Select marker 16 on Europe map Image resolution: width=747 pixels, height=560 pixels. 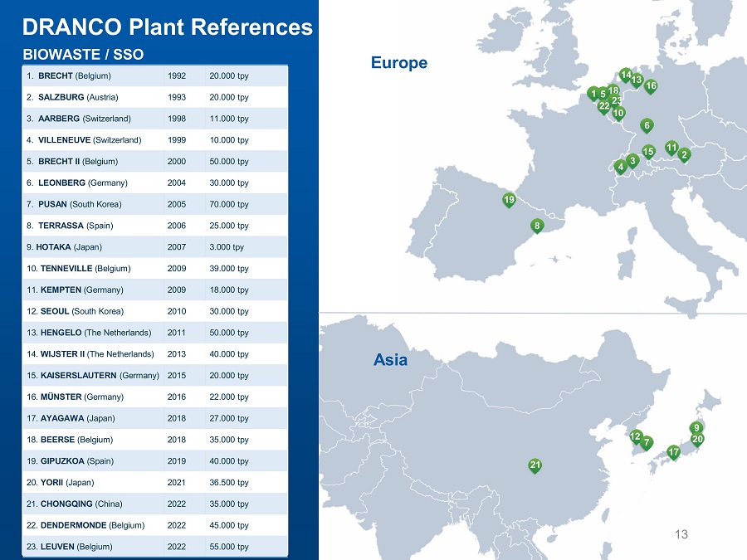click(651, 85)
